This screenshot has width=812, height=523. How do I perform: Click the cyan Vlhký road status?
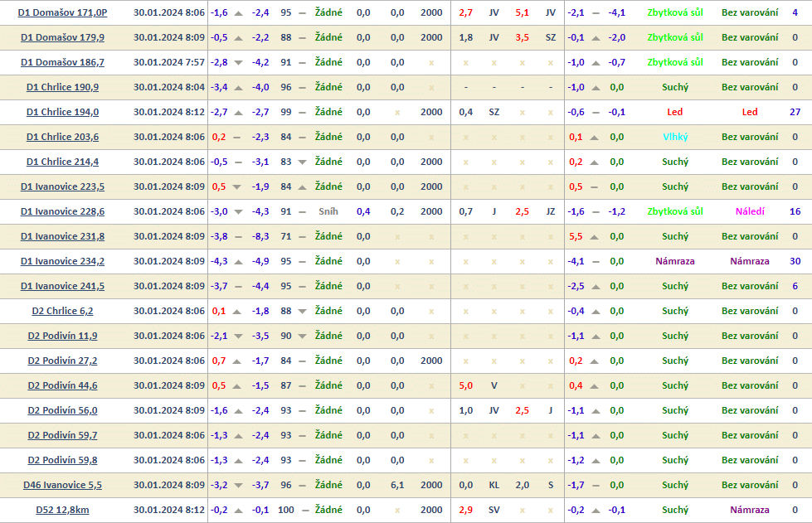[675, 138]
